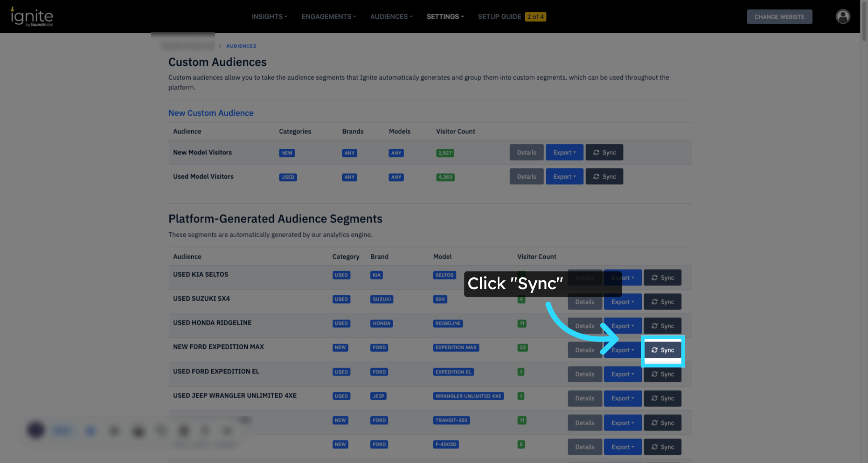Sync the New Model Visitors audience
The height and width of the screenshot is (463, 868).
pyautogui.click(x=604, y=152)
